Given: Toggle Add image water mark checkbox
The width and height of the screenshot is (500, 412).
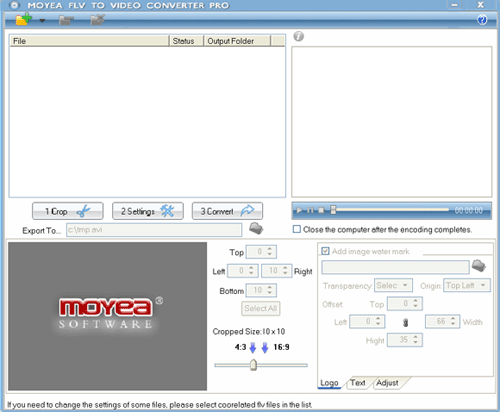Looking at the screenshot, I should [x=325, y=251].
